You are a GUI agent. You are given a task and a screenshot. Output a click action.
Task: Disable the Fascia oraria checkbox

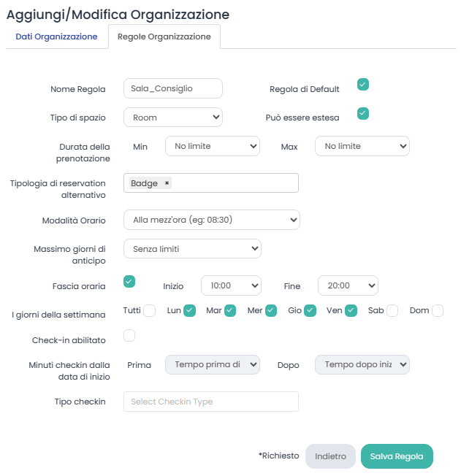pyautogui.click(x=129, y=281)
